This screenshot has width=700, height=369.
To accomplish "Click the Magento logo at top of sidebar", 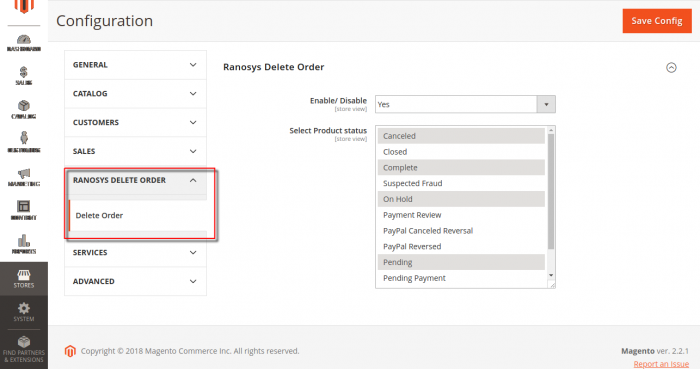I will [x=24, y=6].
